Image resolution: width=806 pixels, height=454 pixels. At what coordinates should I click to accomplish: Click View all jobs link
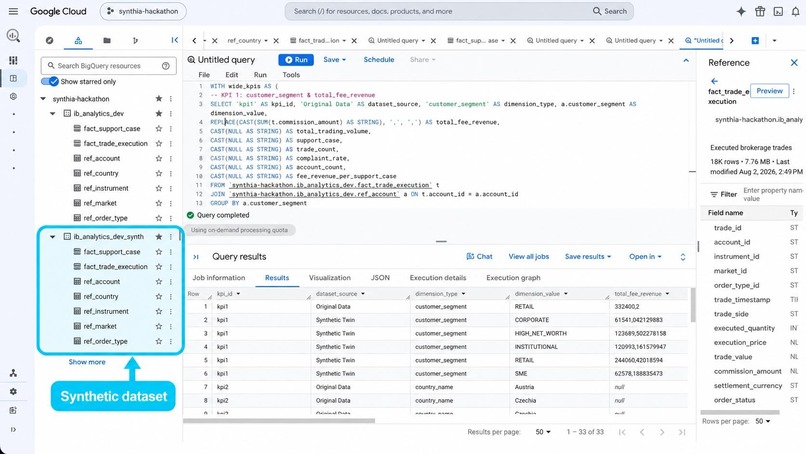click(x=528, y=257)
